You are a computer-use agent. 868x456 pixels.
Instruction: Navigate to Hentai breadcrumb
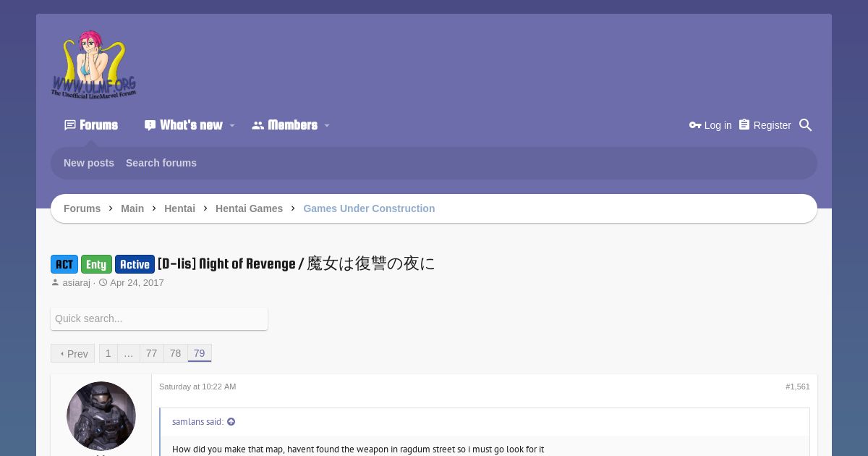[179, 208]
